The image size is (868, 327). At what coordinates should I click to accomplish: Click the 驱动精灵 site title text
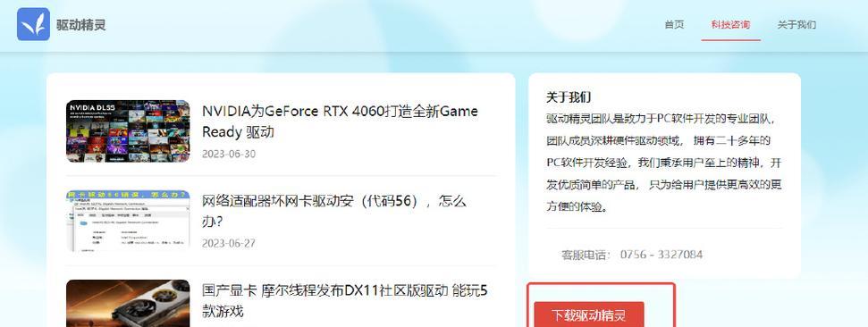coord(80,25)
